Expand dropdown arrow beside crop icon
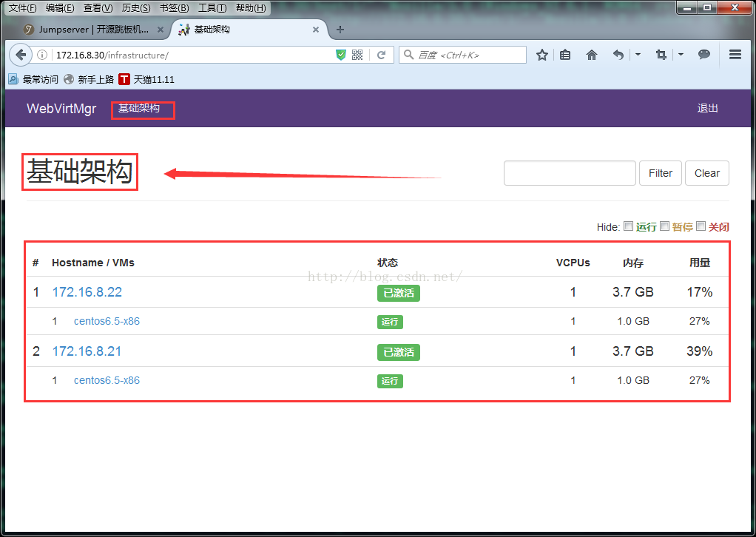756x537 pixels. pos(681,55)
